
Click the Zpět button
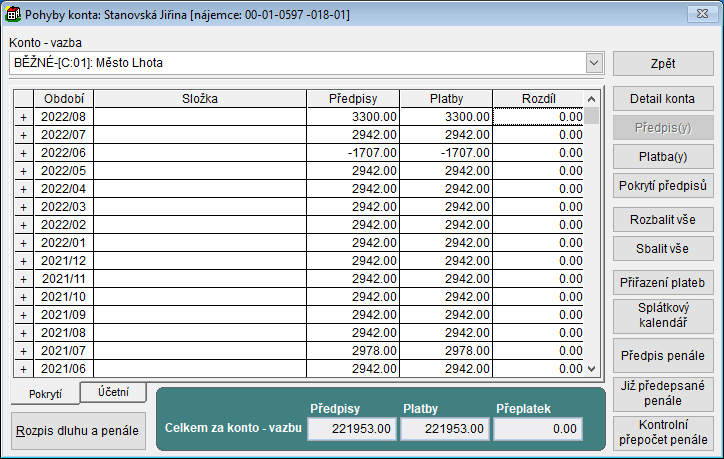click(x=662, y=63)
